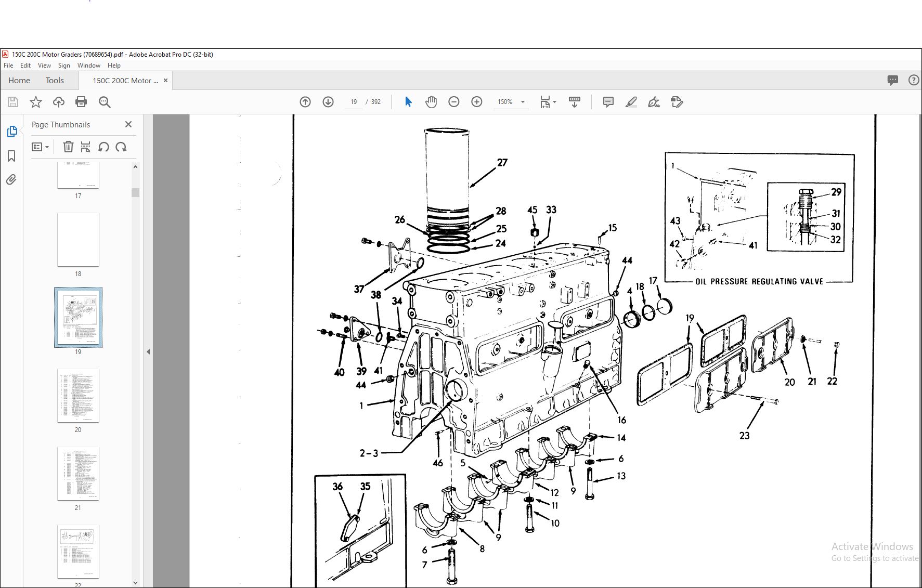Click the page number field showing 19
922x588 pixels.
point(354,102)
